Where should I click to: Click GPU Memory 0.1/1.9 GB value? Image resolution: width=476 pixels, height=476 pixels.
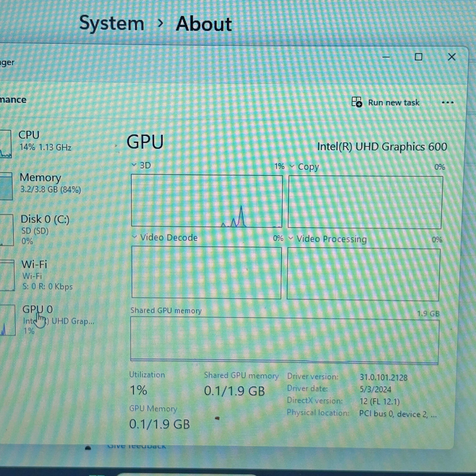[159, 424]
